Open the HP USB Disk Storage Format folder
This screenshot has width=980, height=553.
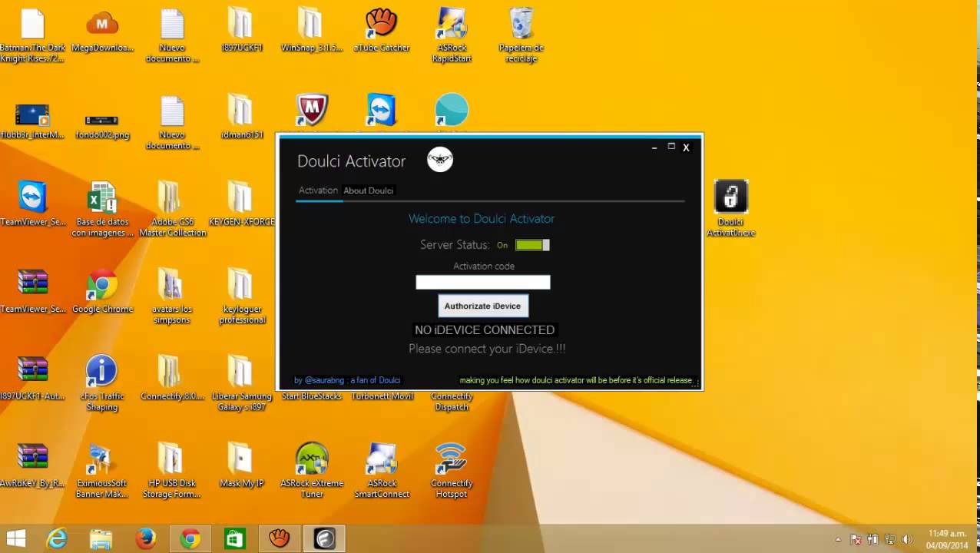172,471
